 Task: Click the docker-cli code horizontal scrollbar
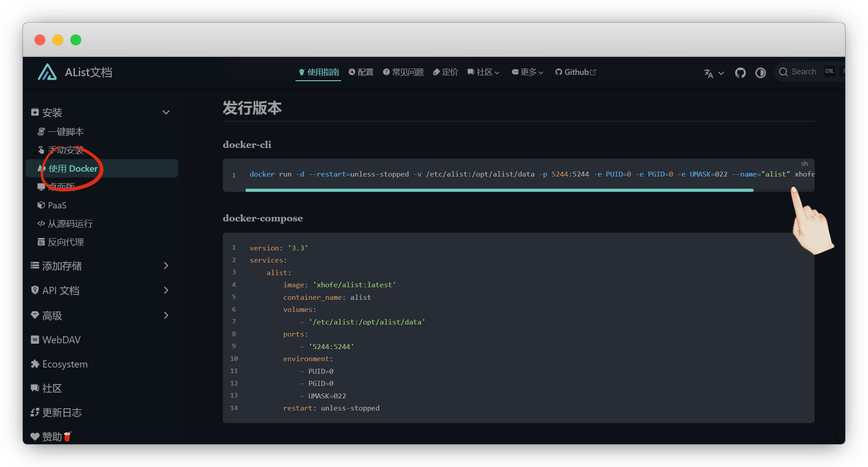pyautogui.click(x=499, y=190)
